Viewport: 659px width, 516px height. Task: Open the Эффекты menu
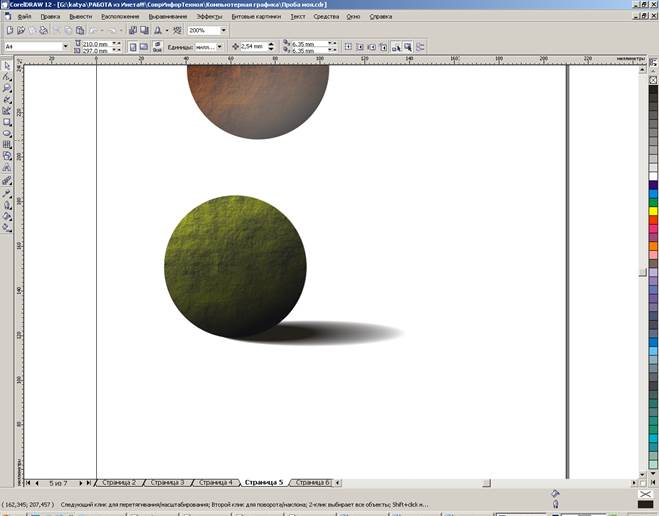[x=209, y=17]
